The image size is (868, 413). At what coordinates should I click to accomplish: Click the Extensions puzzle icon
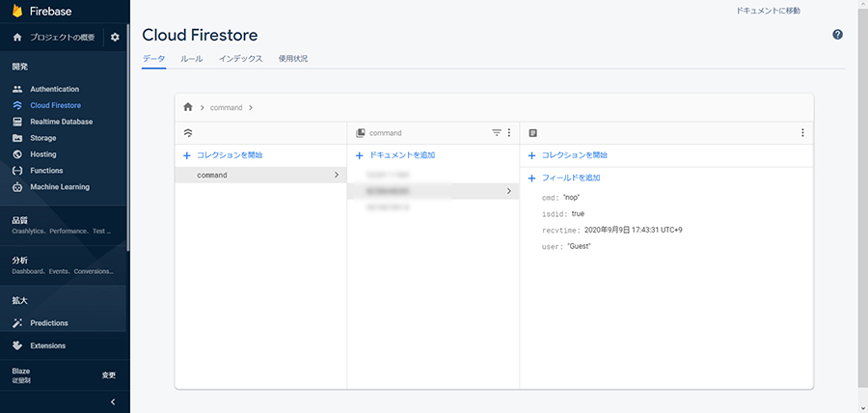(17, 345)
